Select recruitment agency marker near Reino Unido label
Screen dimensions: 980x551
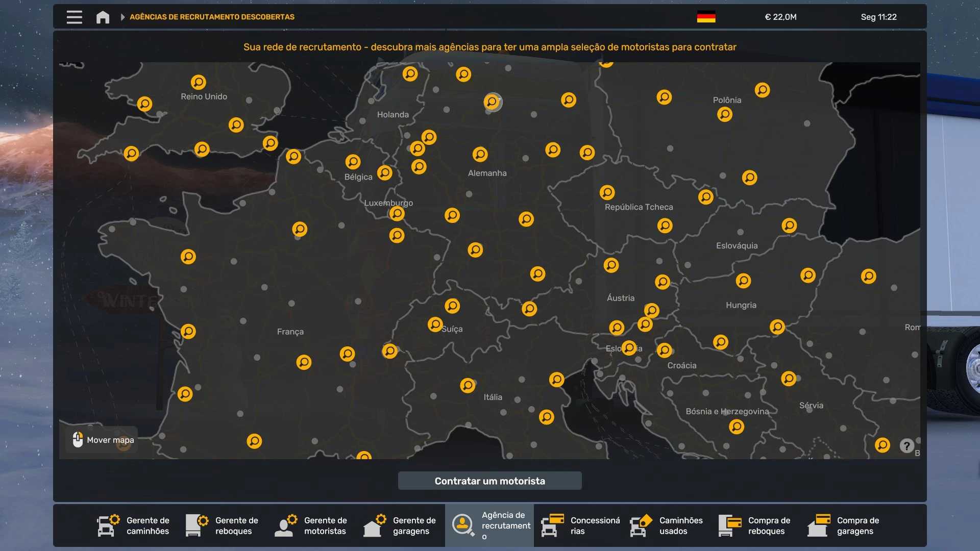click(x=199, y=82)
